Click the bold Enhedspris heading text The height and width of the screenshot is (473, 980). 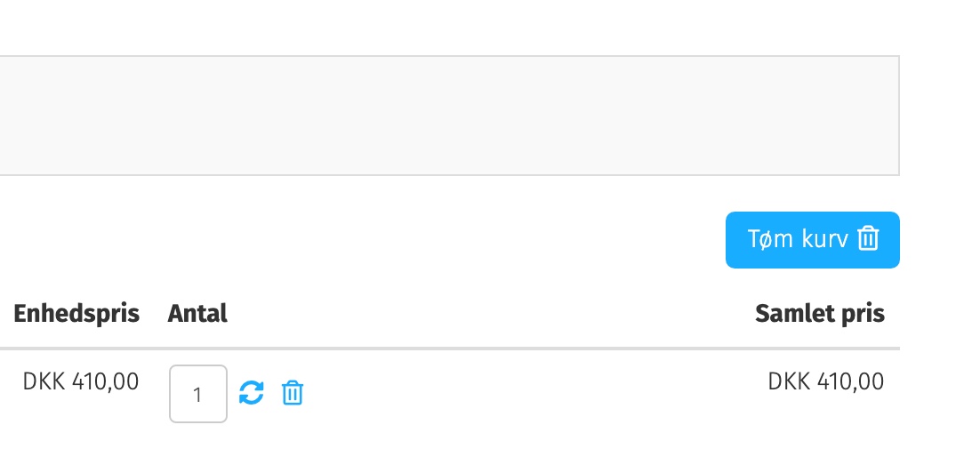tap(76, 313)
